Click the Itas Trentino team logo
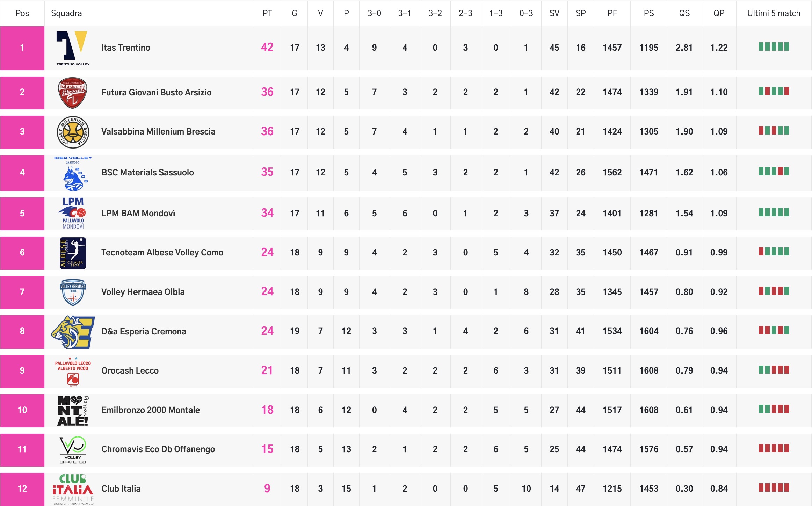 [73, 48]
